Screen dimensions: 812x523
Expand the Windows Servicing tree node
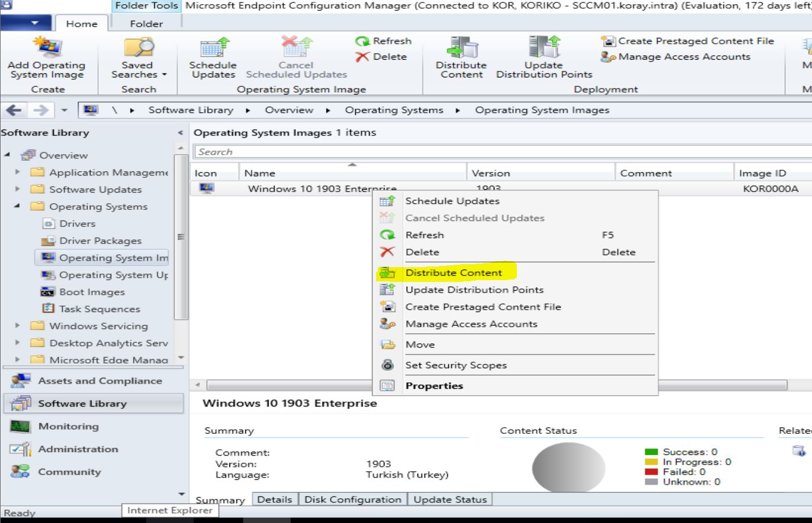[x=18, y=326]
